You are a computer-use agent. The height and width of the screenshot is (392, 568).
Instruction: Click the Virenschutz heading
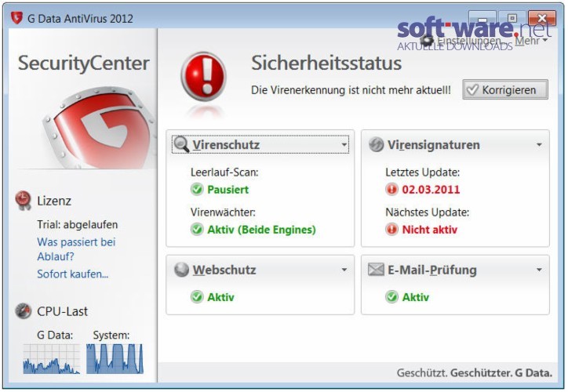pyautogui.click(x=226, y=144)
